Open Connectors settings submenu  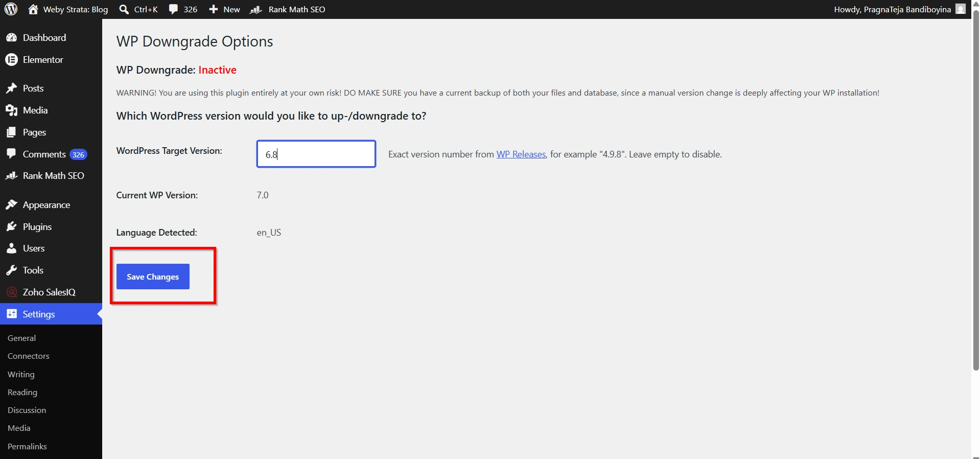(x=29, y=356)
